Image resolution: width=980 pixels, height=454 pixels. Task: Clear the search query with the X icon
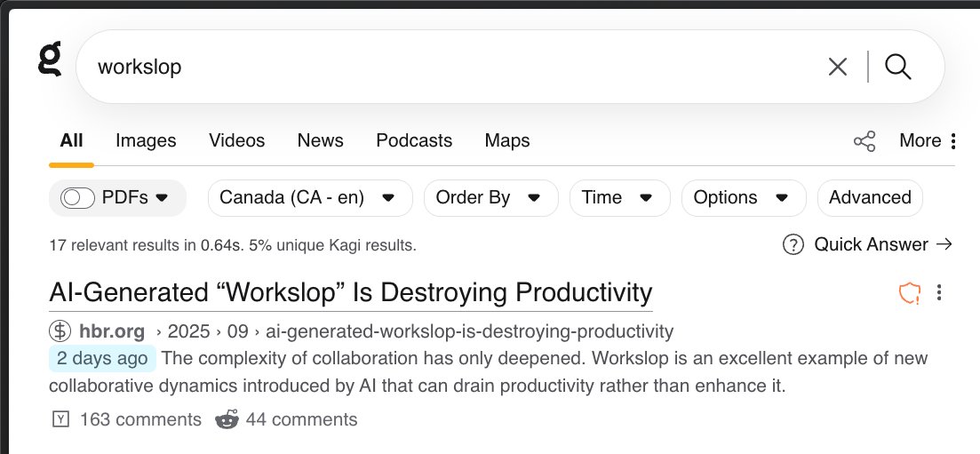838,67
